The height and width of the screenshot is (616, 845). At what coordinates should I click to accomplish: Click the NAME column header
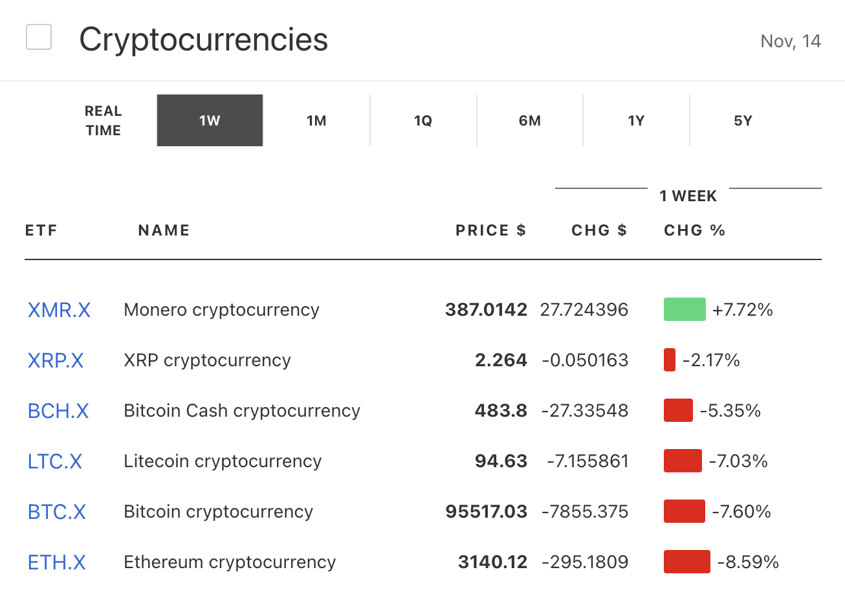point(164,230)
